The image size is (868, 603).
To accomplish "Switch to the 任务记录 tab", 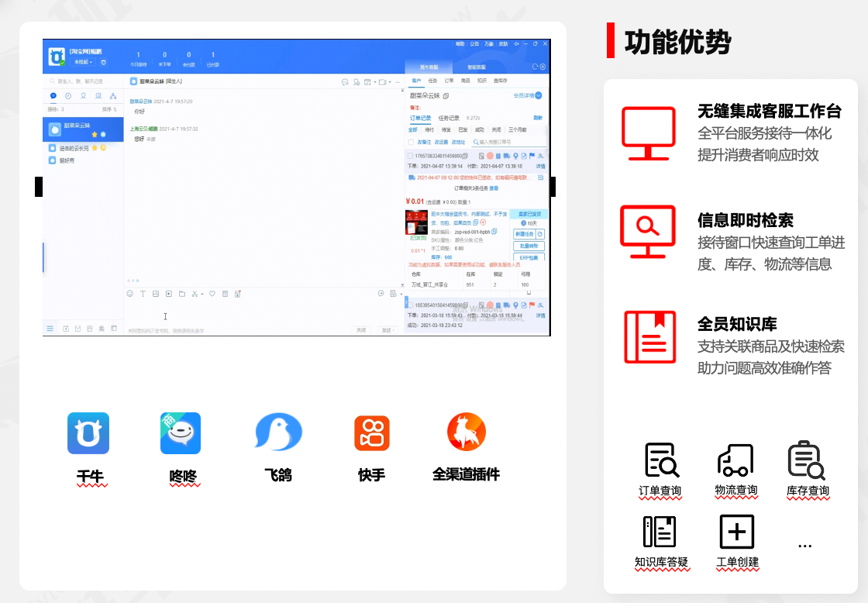I will (449, 118).
